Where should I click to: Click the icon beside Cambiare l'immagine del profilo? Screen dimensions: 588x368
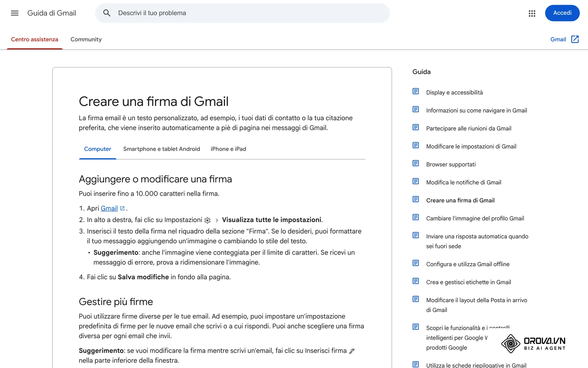[416, 217]
